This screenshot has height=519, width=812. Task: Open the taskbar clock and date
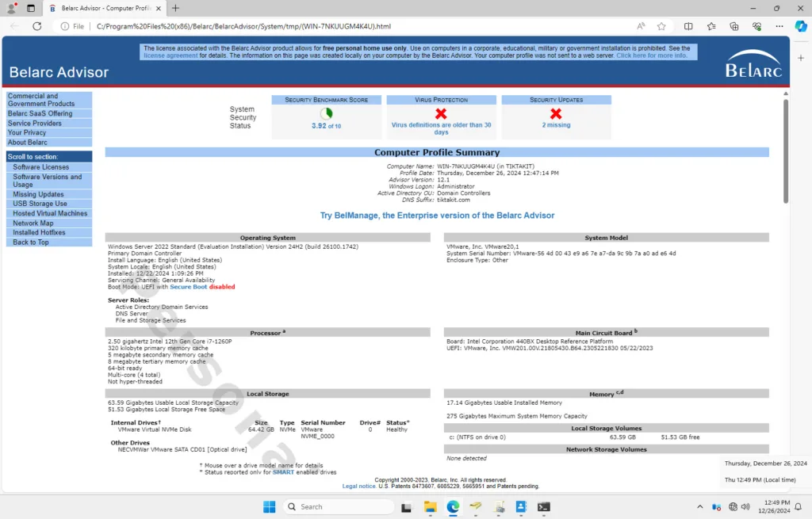click(775, 506)
